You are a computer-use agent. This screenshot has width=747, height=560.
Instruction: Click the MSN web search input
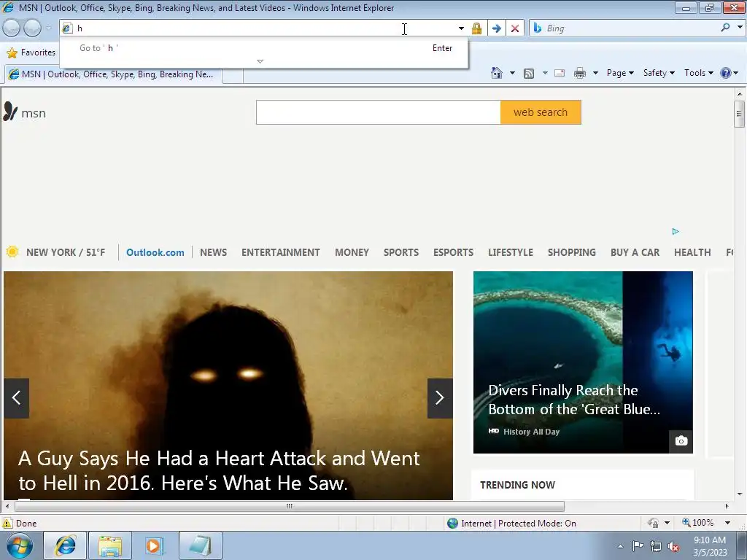coord(379,112)
